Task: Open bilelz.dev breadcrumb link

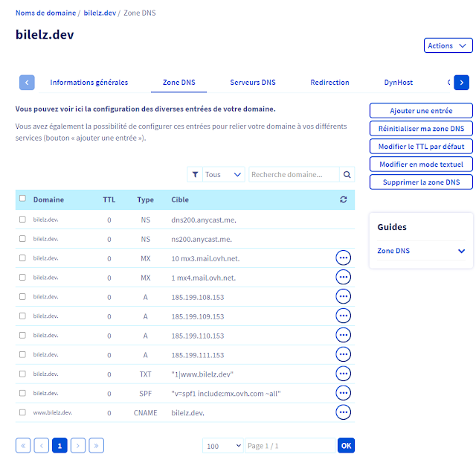Action: (x=100, y=13)
